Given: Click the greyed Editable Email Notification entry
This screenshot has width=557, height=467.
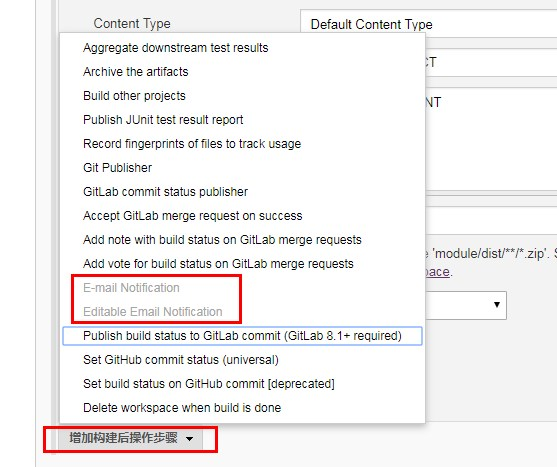Looking at the screenshot, I should tap(153, 312).
